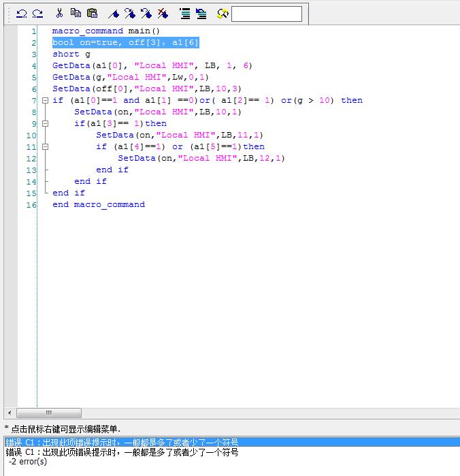Viewport: 460px width, 476px height.
Task: Click horizontal scrollbar left arrow
Action: [x=9, y=413]
